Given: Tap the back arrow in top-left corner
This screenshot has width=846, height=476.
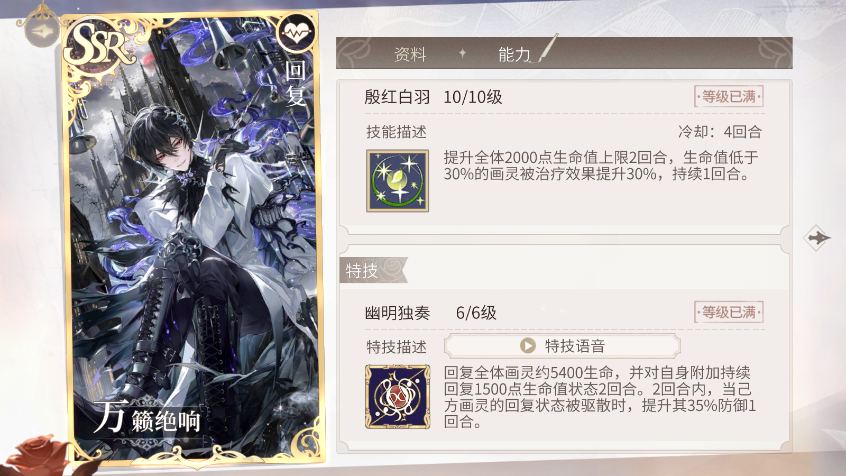Looking at the screenshot, I should [x=42, y=30].
